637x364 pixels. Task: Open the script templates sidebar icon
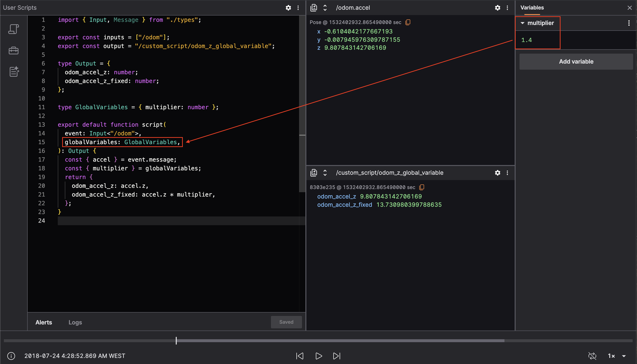(x=14, y=72)
